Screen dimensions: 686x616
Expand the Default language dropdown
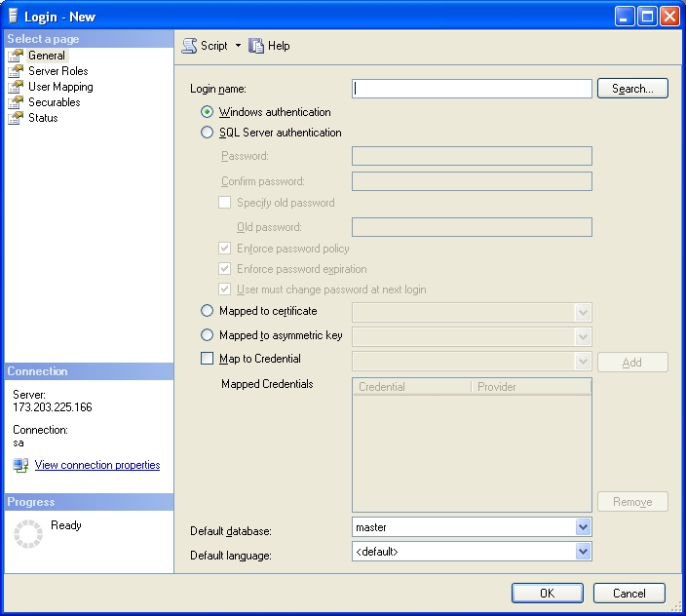(x=583, y=552)
